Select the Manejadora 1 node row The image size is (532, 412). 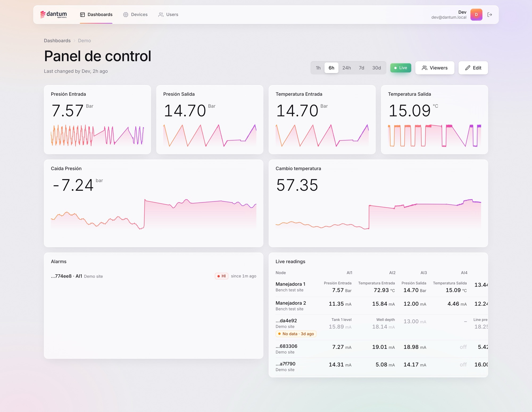pos(381,287)
